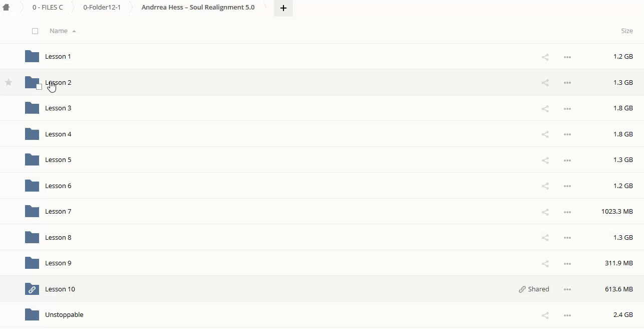
Task: Open the Lesson 8 folder icon
Action: coord(32,237)
